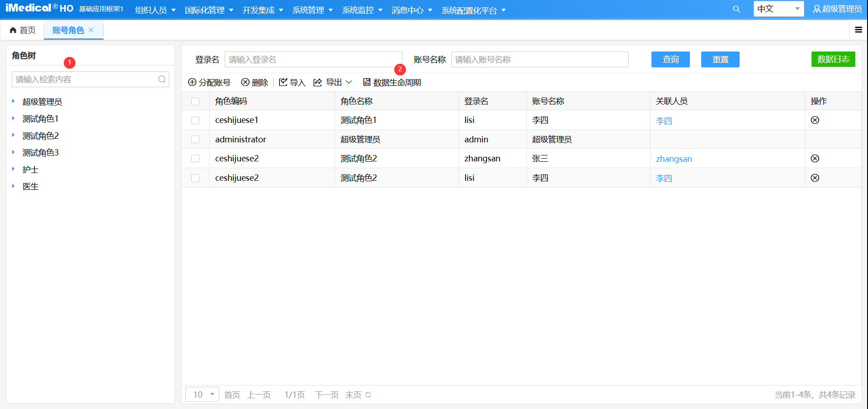Tick the select-all checkbox in table header
Image resolution: width=868 pixels, height=409 pixels.
[x=195, y=101]
